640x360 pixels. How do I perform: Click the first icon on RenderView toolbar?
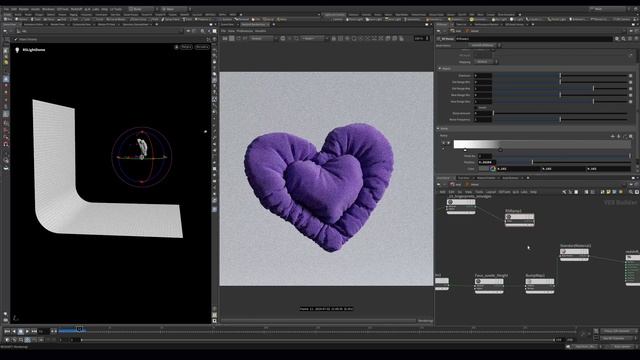225,38
